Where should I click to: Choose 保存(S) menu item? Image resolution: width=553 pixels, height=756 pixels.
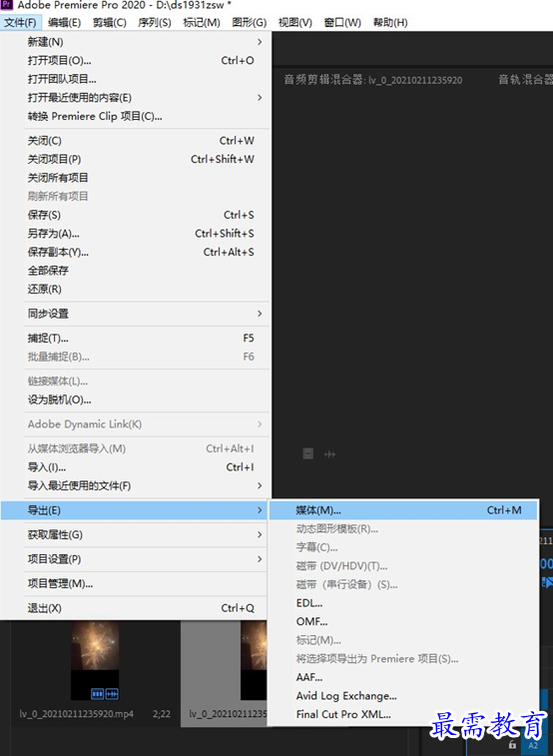tap(135, 215)
